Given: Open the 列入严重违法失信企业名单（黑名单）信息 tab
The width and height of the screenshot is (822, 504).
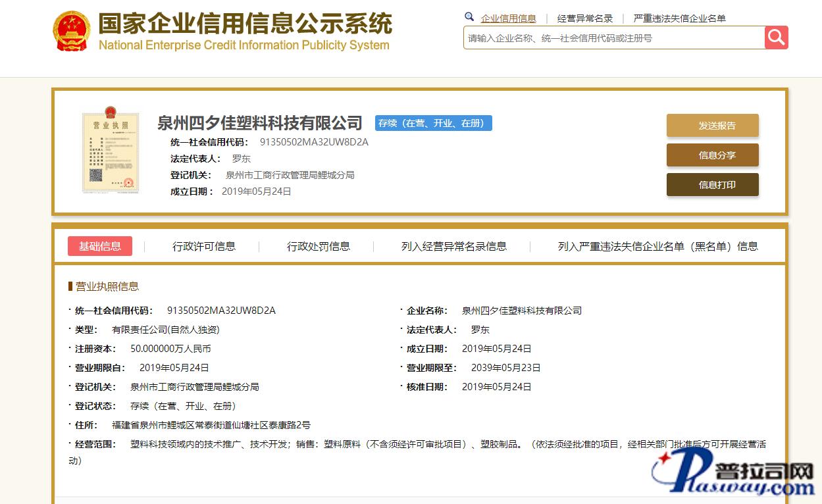Looking at the screenshot, I should 657,246.
